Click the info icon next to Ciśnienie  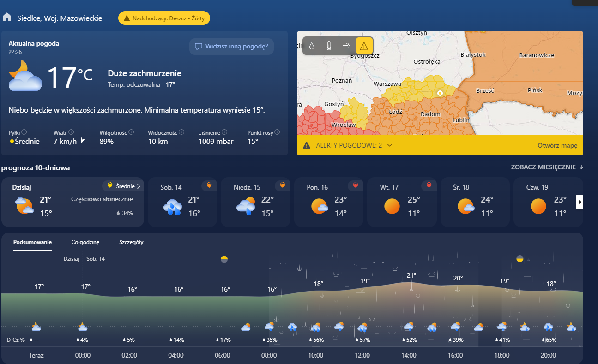pyautogui.click(x=224, y=132)
